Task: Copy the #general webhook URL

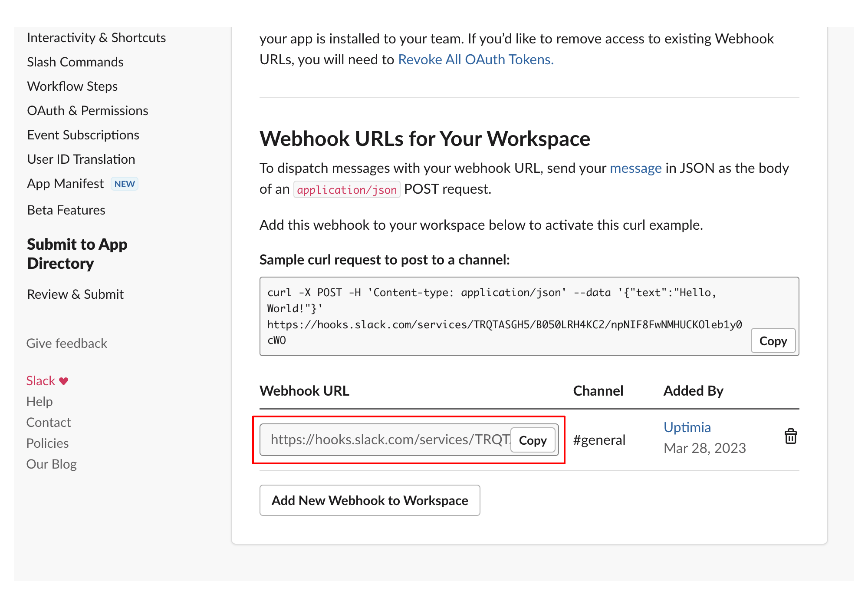Action: pos(533,440)
